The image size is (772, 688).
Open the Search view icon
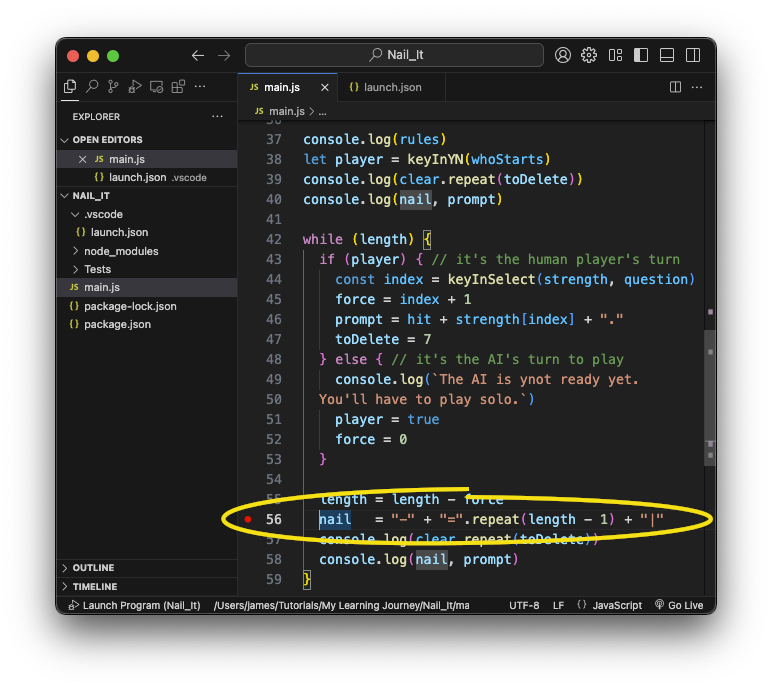(92, 87)
